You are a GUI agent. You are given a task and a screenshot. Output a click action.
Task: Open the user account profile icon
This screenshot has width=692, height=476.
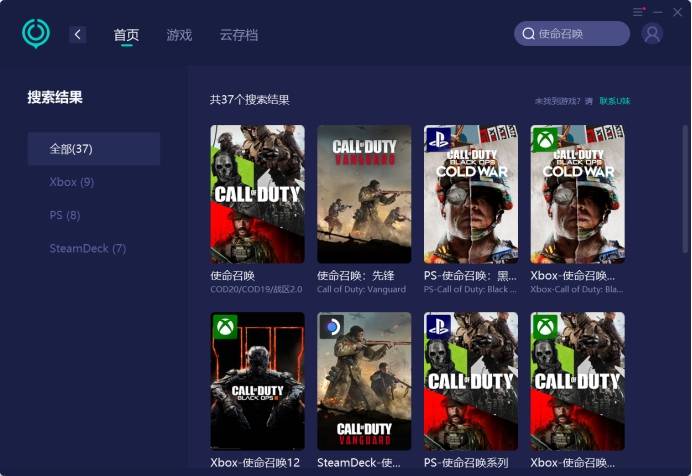652,34
